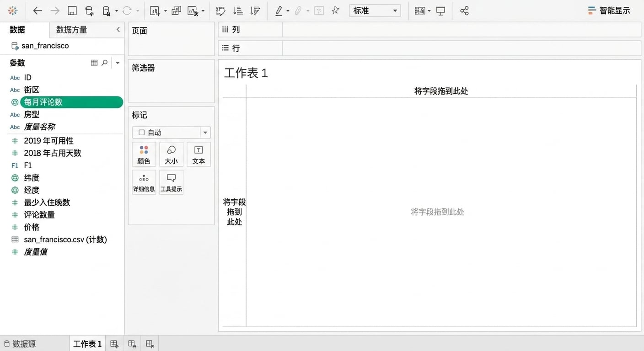Image resolution: width=644 pixels, height=351 pixels.
Task: View data table icon beside 参数 header
Action: pyautogui.click(x=94, y=63)
